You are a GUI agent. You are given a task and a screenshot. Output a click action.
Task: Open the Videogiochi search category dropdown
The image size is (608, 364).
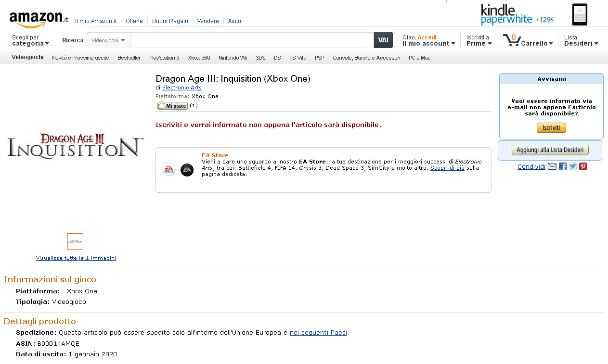(108, 40)
